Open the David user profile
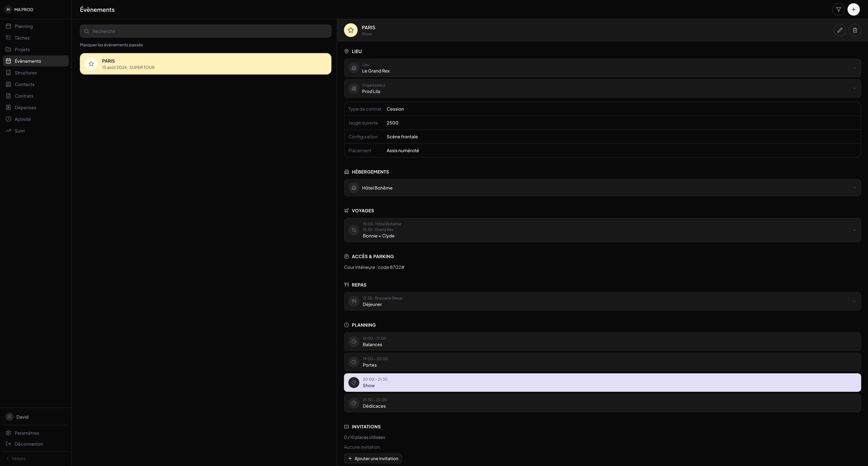 tap(36, 417)
